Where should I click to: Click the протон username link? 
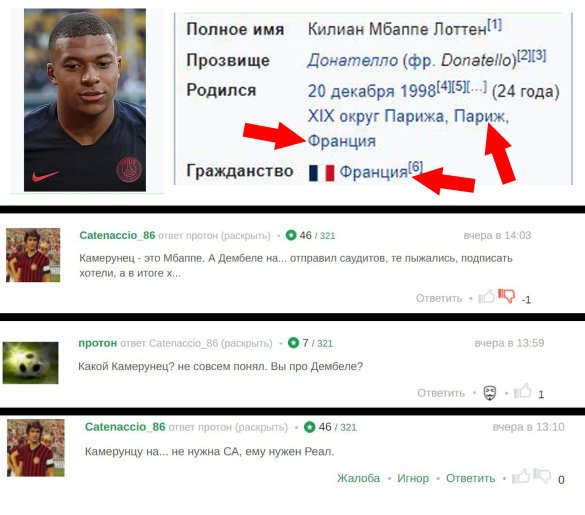click(98, 343)
